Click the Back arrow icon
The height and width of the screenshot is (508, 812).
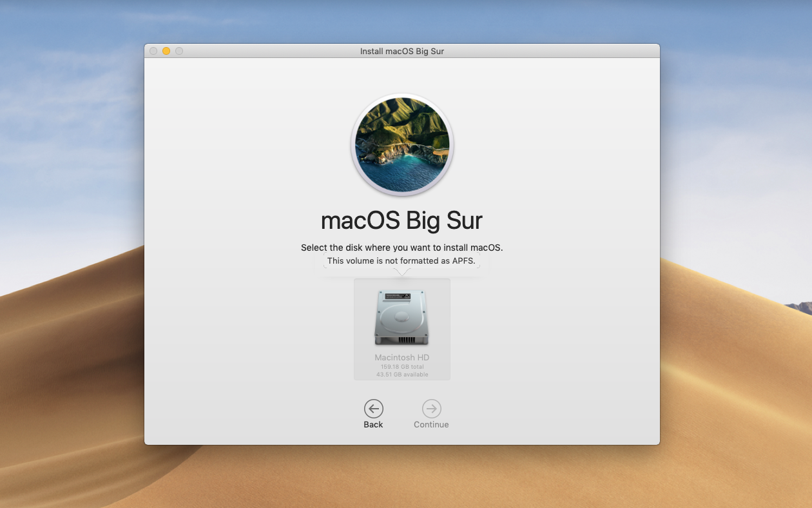point(373,409)
